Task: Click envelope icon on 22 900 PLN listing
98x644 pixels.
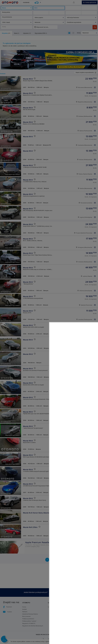Action: [95, 88]
